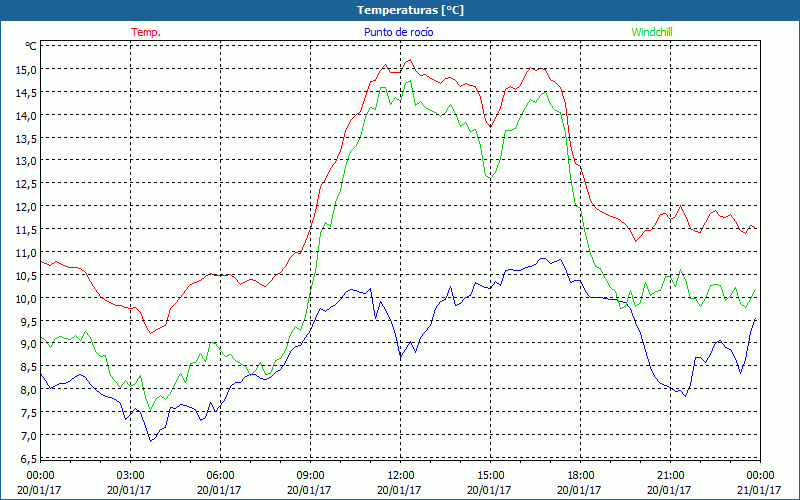800x500 pixels.
Task: Click the '12,5' y-axis value
Action: click(x=26, y=184)
